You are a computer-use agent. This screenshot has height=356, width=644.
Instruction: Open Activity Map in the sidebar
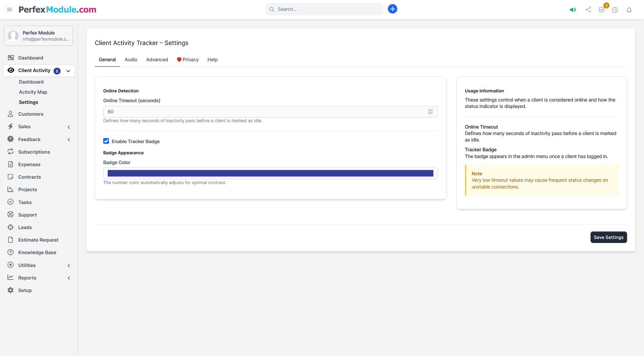(x=33, y=92)
